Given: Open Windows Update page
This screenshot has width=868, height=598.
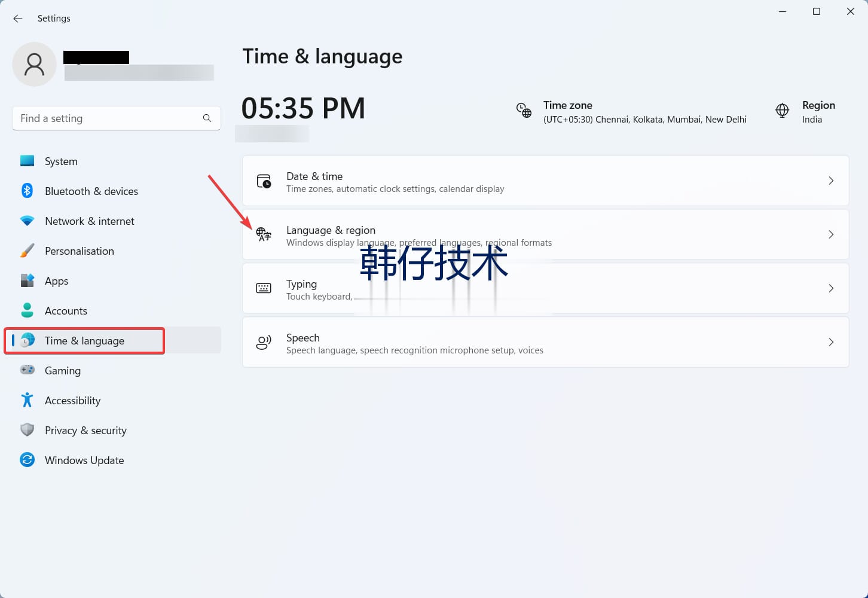Looking at the screenshot, I should [x=117, y=460].
